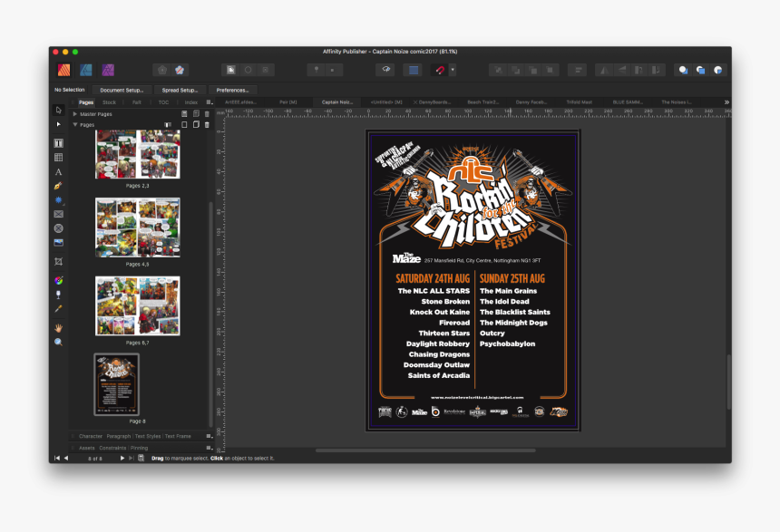Select the Pen tool

coord(58,186)
